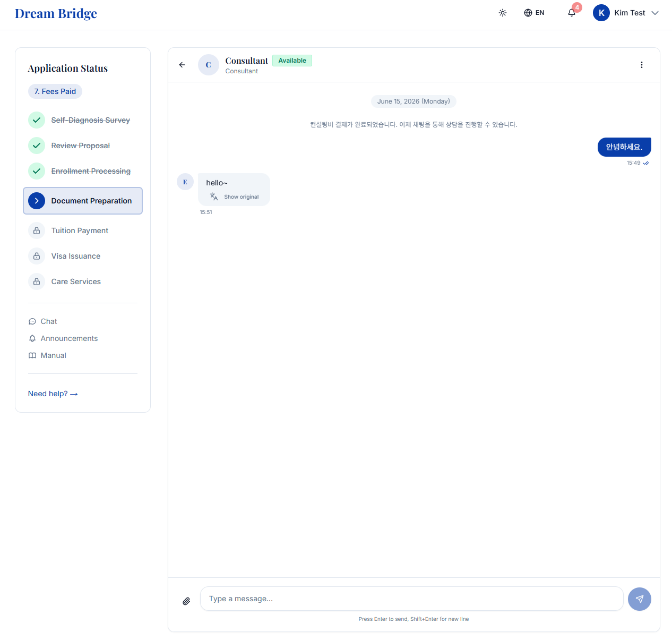
Task: Open Announcements from the sidebar
Action: [63, 338]
